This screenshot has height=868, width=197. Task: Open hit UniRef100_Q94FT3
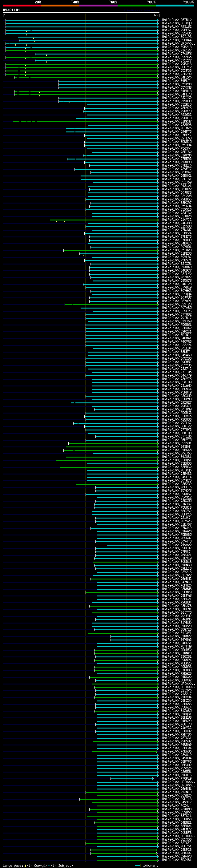point(177,132)
